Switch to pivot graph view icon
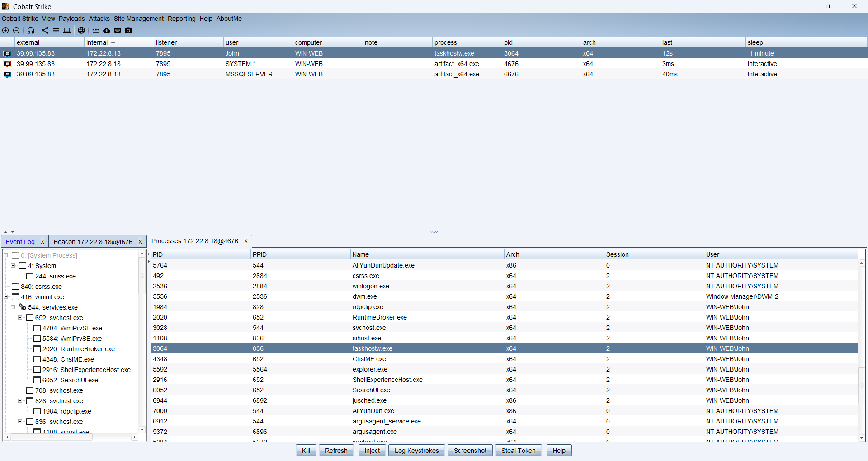 45,30
